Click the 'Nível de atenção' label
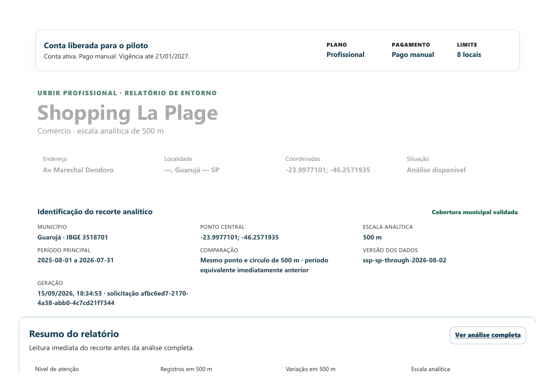Viewport: 555px width, 392px height. coord(57,369)
